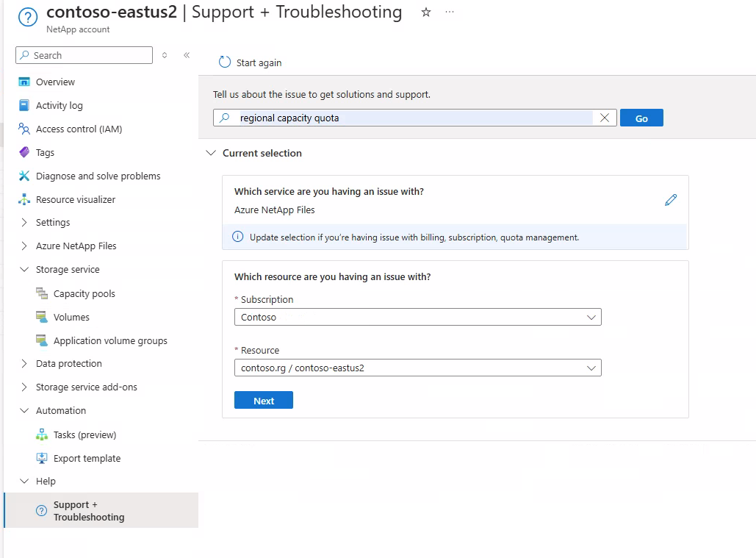
Task: Open Access control (IAM)
Action: [x=79, y=129]
